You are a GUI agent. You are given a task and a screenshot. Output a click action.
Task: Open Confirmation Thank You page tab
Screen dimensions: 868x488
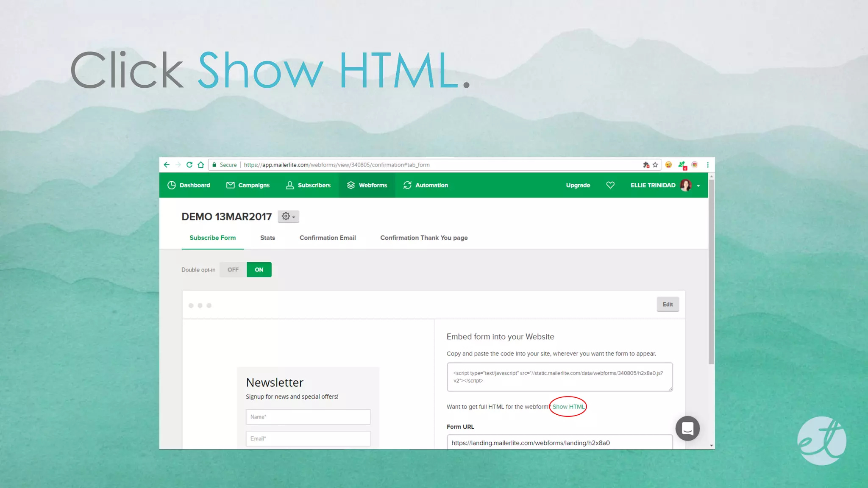[x=424, y=238]
